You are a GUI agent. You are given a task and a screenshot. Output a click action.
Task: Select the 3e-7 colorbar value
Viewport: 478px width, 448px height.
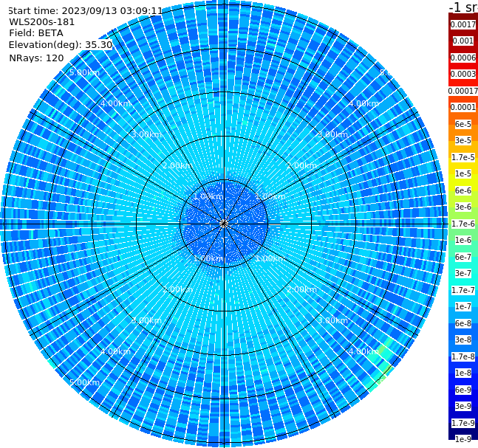[463, 273]
